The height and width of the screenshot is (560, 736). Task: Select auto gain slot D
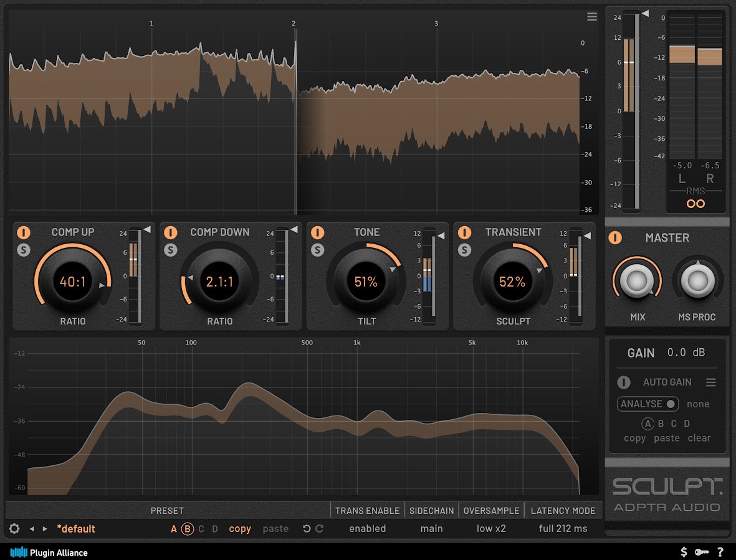(x=687, y=424)
